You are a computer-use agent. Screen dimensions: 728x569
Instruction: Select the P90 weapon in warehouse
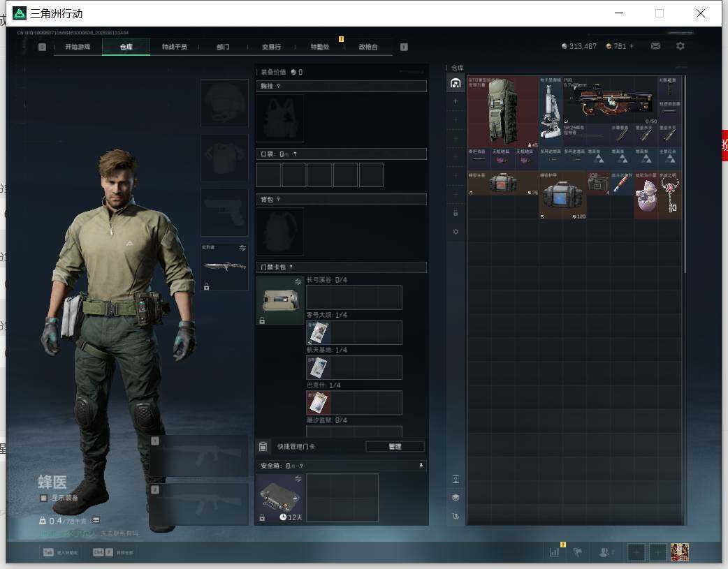point(610,101)
